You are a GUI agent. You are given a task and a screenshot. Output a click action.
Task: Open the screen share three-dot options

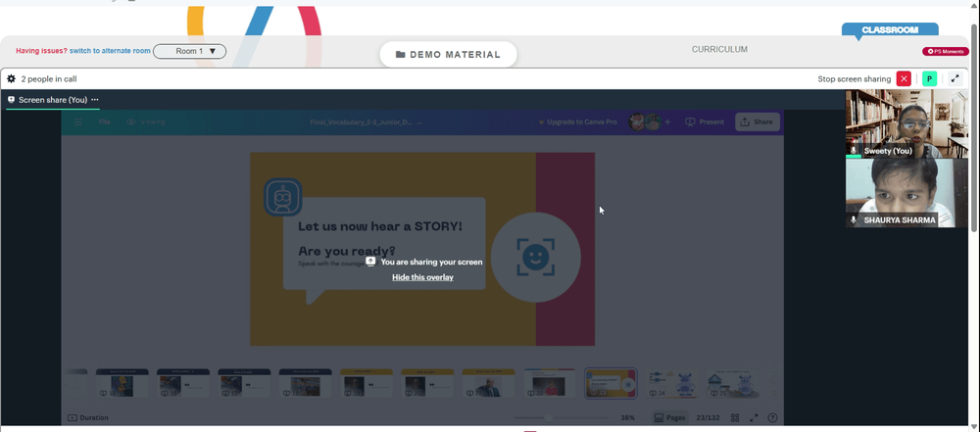point(95,99)
